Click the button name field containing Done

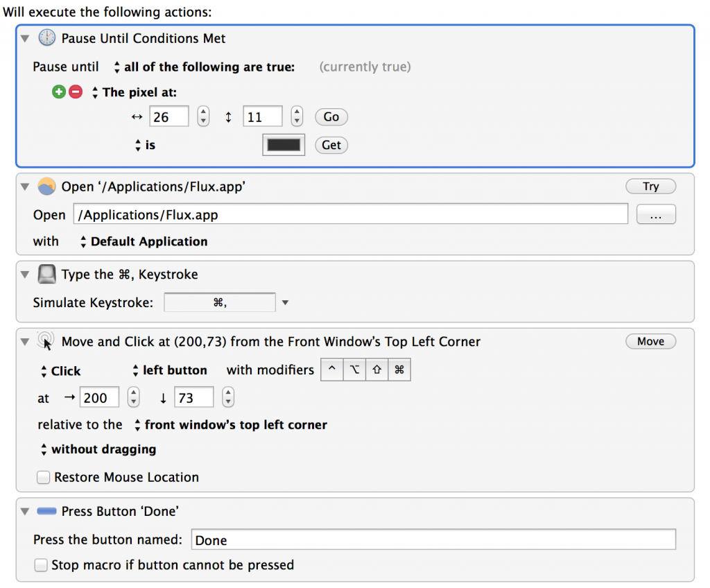[x=433, y=540]
